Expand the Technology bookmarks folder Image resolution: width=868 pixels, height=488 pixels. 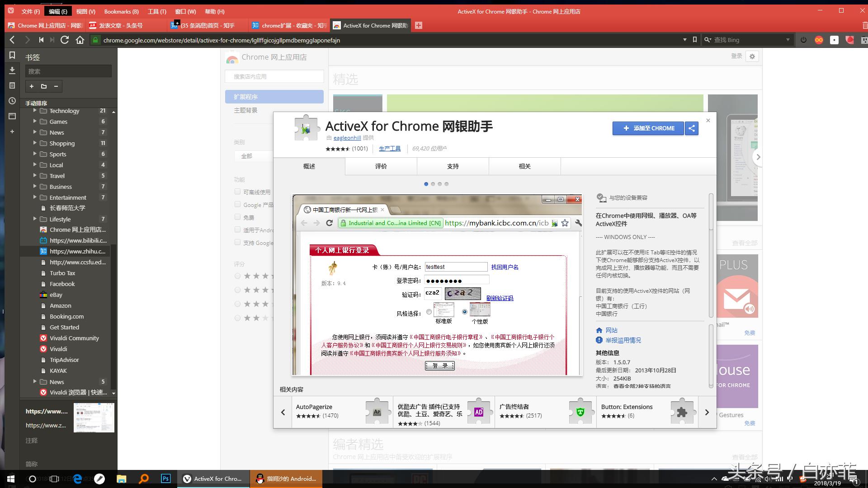pos(35,111)
